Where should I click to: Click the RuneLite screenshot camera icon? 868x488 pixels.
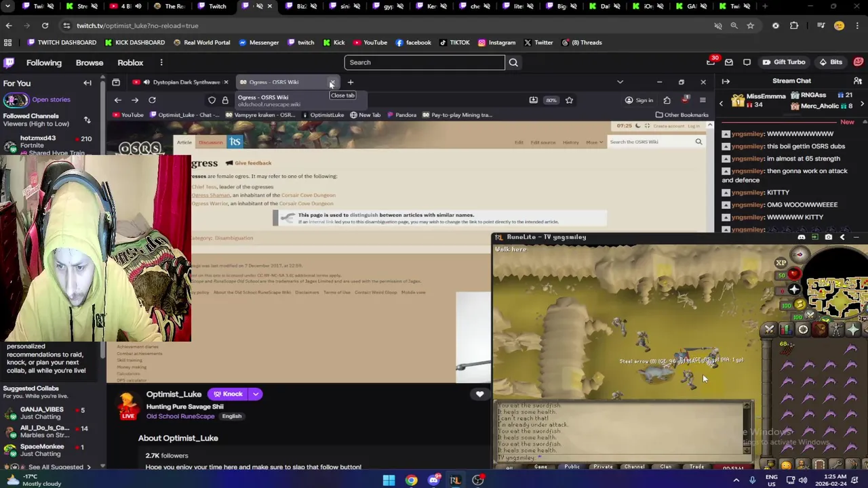click(x=828, y=237)
